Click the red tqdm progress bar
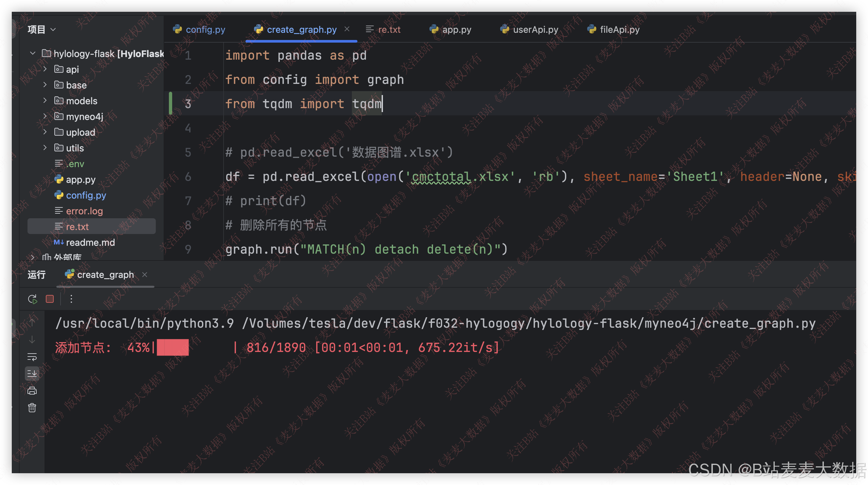The width and height of the screenshot is (868, 485). point(173,347)
